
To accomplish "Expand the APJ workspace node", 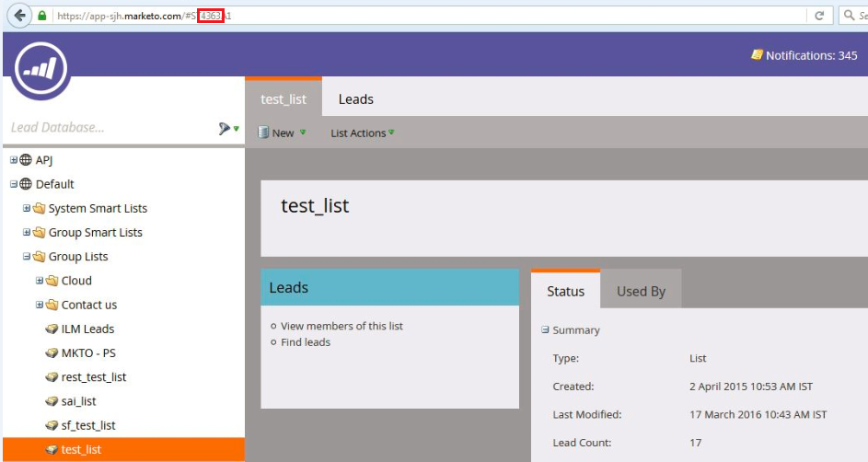I will (x=13, y=160).
